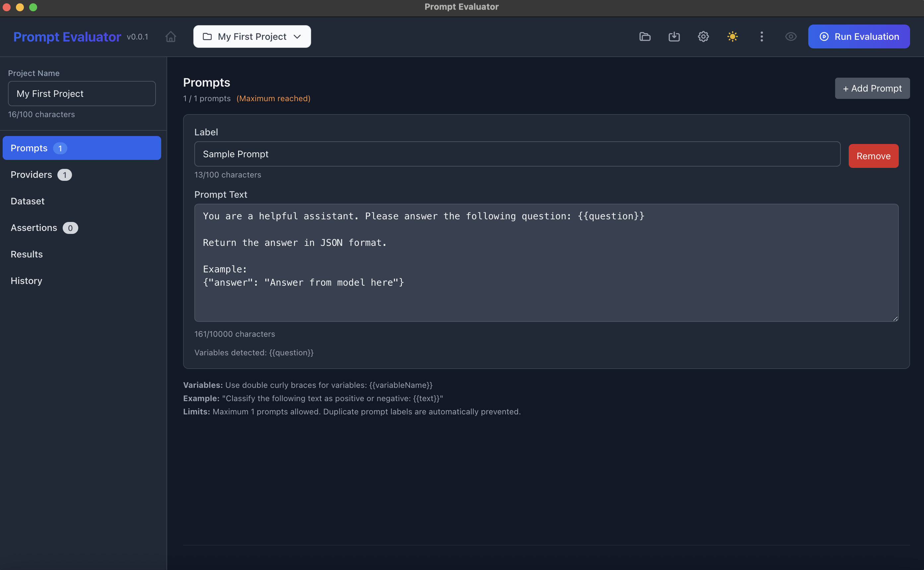Open the My First Project dropdown

(x=252, y=36)
